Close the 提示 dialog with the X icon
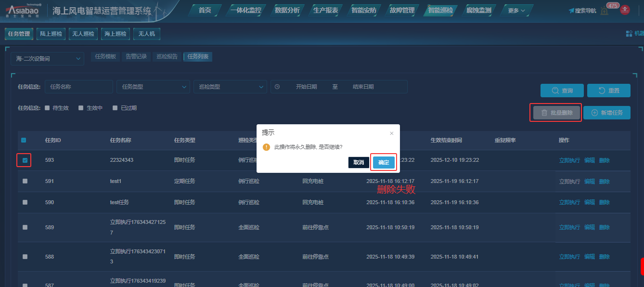 click(x=391, y=133)
